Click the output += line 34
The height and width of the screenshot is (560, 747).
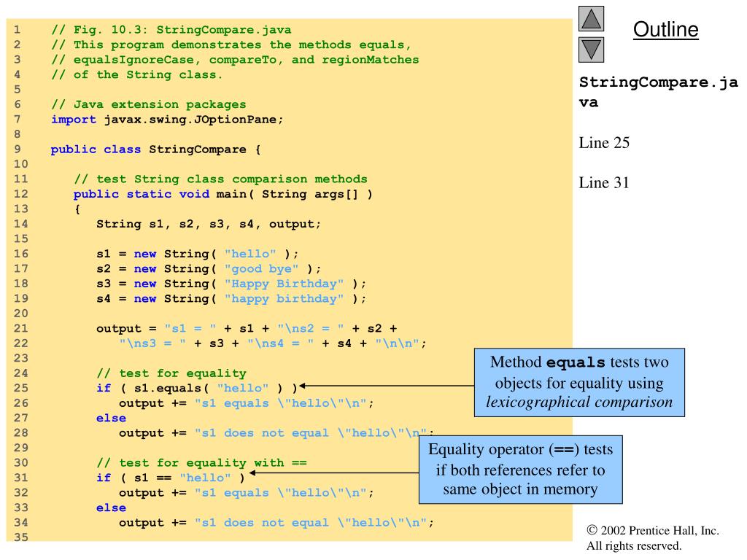276,523
